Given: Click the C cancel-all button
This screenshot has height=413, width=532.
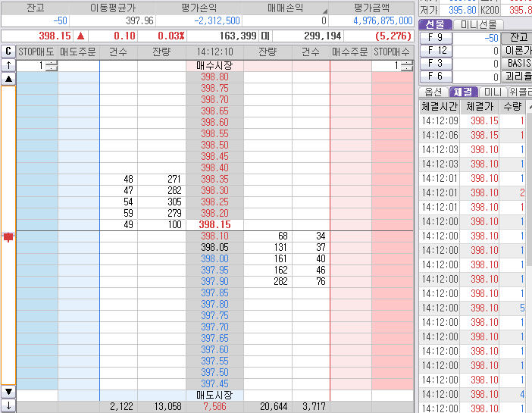Looking at the screenshot, I should coord(8,52).
